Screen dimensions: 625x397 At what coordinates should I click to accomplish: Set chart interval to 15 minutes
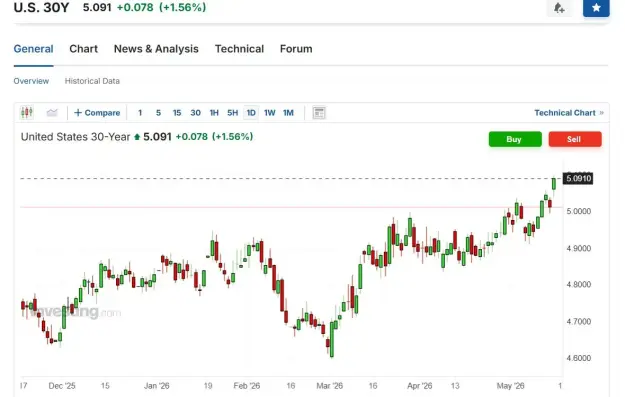(177, 113)
